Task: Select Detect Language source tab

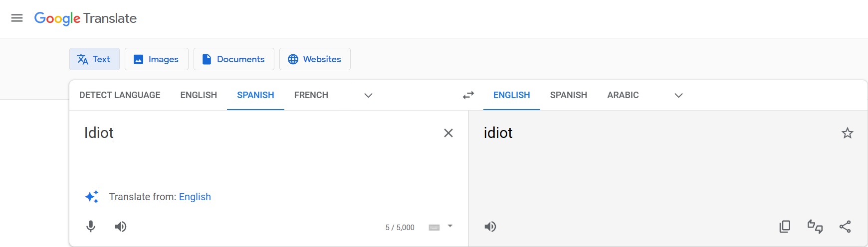Action: 120,95
